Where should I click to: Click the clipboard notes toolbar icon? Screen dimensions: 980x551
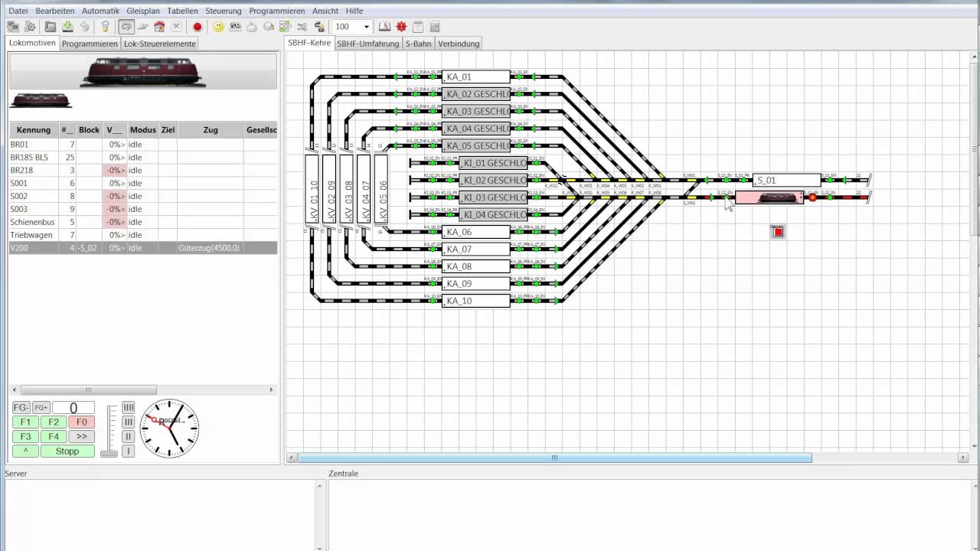(x=418, y=27)
